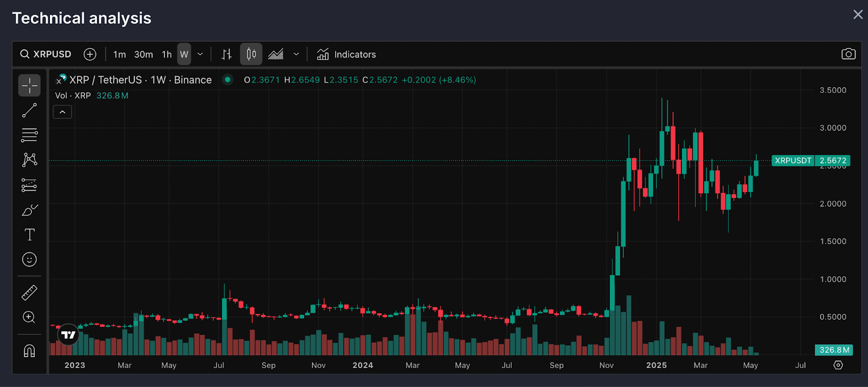The height and width of the screenshot is (387, 868).
Task: Click the 1.0000 price axis value
Action: 833,279
